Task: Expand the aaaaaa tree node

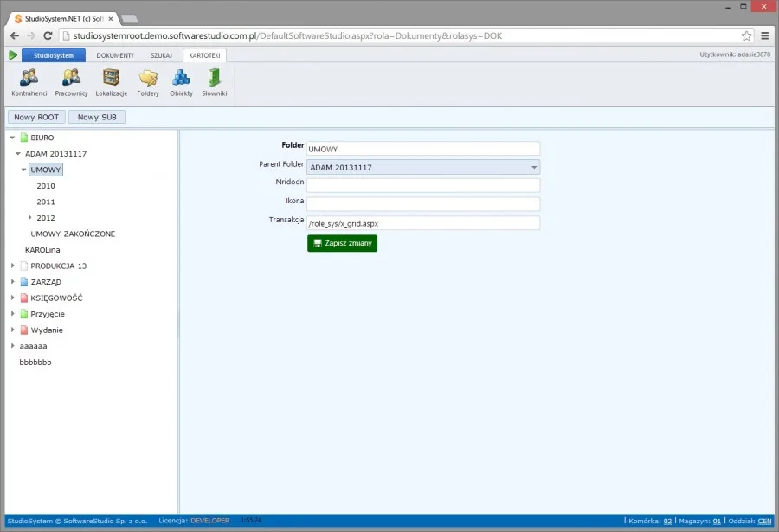Action: click(x=12, y=346)
